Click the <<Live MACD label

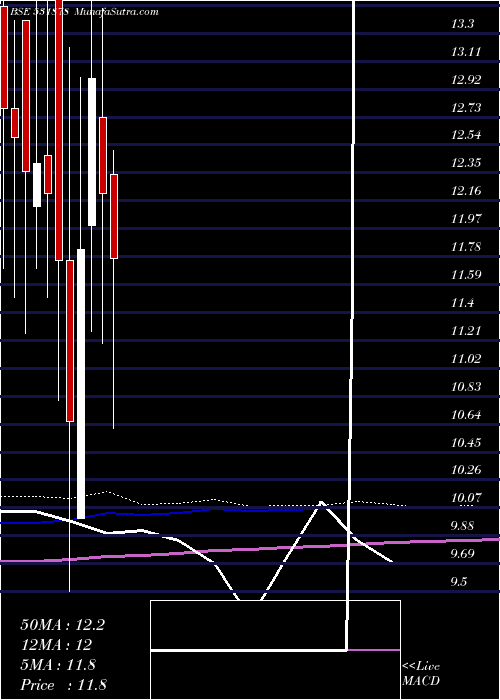tap(421, 674)
